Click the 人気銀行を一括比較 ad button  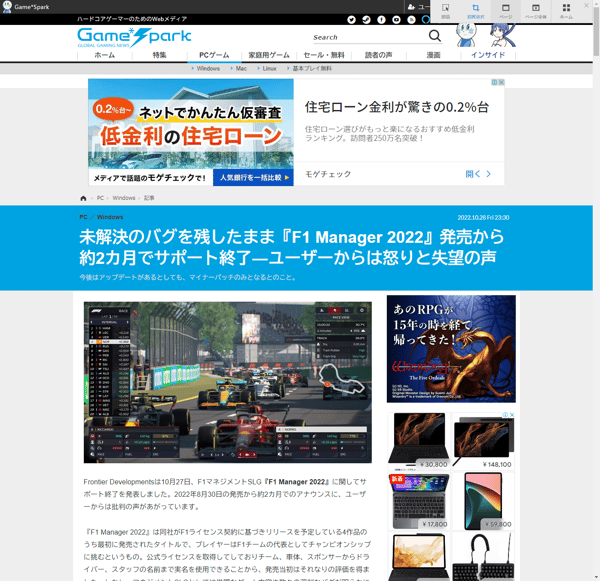253,178
